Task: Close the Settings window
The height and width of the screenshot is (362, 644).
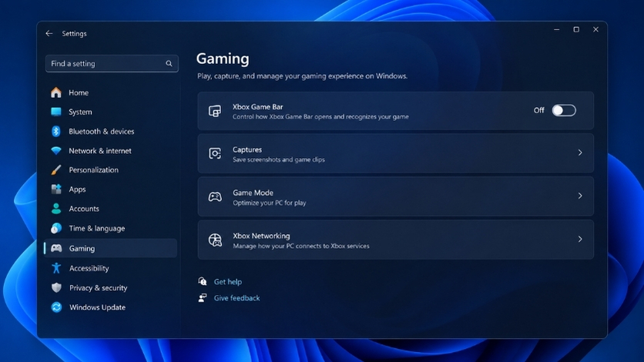Action: [x=595, y=29]
